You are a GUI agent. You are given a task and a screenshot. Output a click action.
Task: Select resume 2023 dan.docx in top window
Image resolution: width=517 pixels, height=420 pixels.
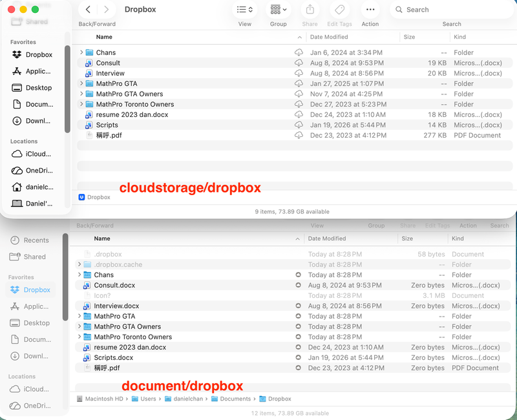click(295, 114)
